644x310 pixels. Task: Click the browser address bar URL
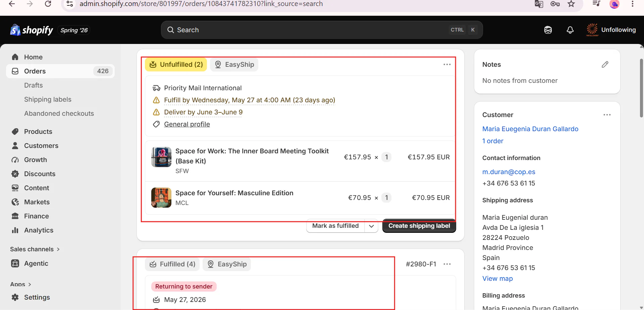tap(201, 4)
